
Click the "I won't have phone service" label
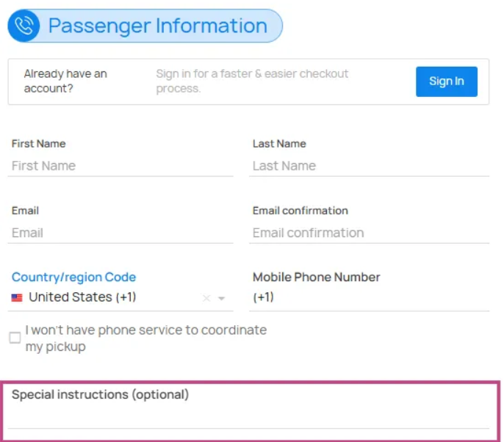point(146,338)
